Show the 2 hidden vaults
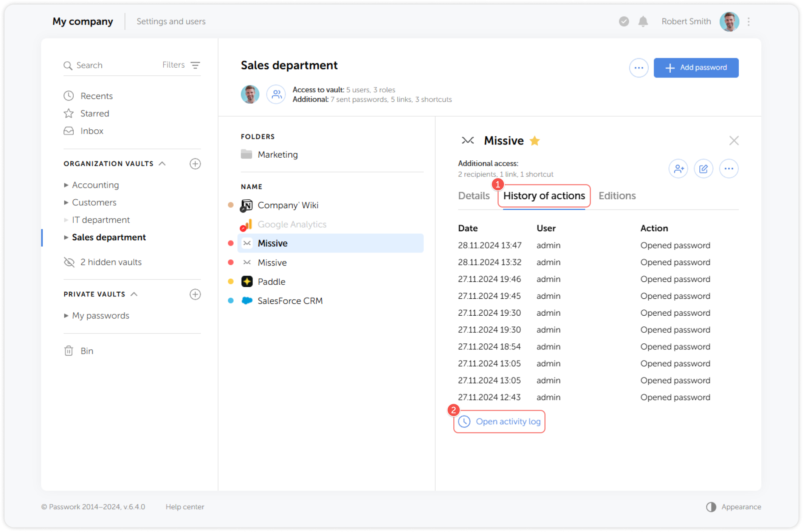 point(110,262)
